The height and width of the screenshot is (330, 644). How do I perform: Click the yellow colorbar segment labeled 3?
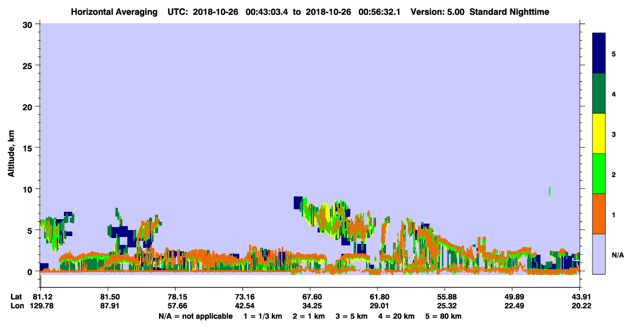tap(599, 134)
